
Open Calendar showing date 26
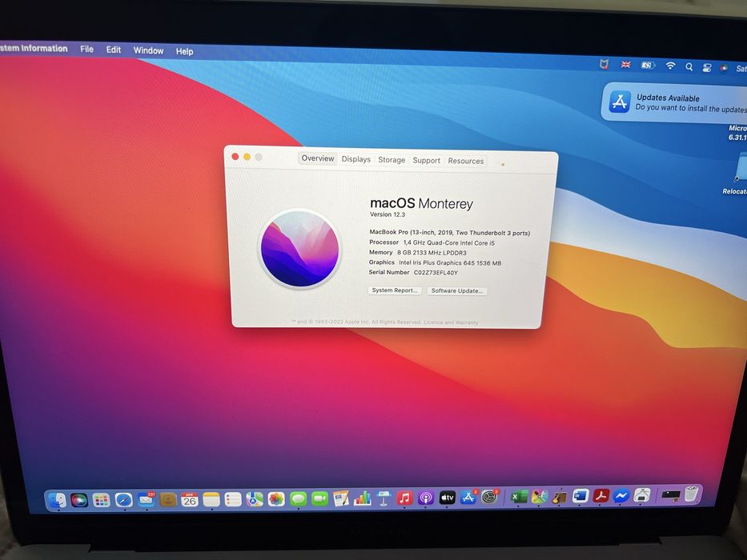click(x=190, y=499)
